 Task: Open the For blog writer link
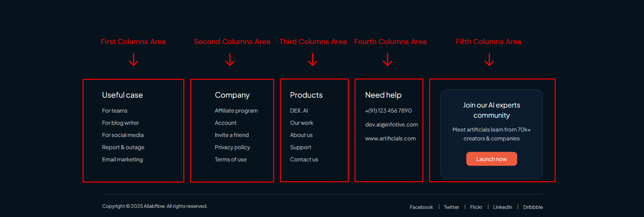pos(120,123)
